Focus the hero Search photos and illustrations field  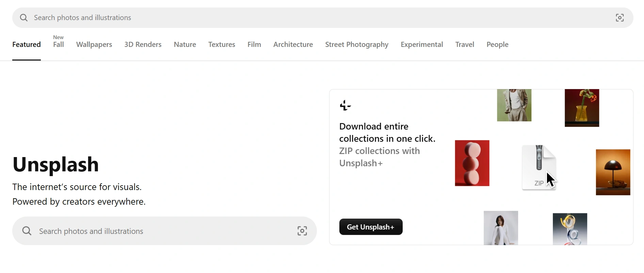[164, 231]
